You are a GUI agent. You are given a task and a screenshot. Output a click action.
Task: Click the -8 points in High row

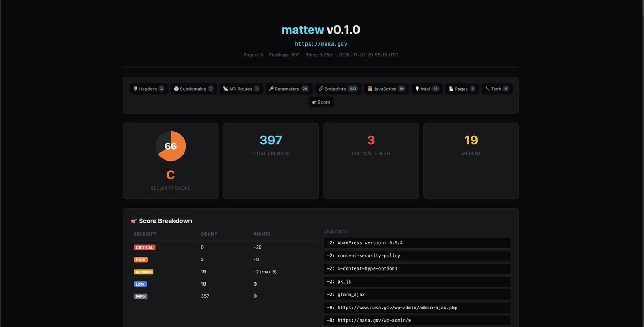pos(257,260)
